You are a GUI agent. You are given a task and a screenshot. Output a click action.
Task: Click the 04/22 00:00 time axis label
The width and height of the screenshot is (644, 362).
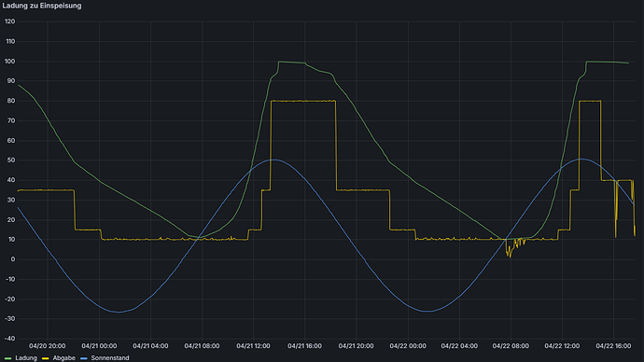408,346
